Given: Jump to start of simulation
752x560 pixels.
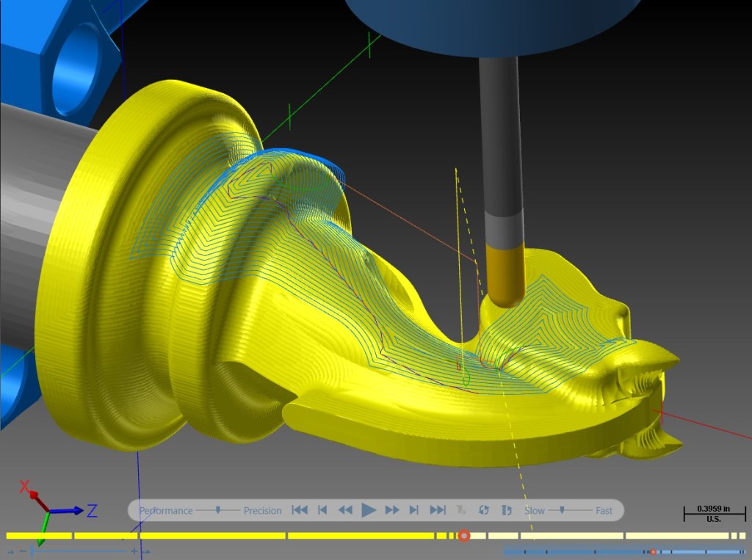Looking at the screenshot, I should [300, 510].
